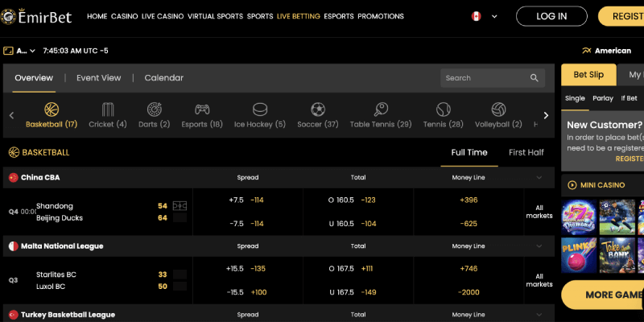644x322 pixels.
Task: Open All markets for Starlites BC match
Action: tap(539, 280)
